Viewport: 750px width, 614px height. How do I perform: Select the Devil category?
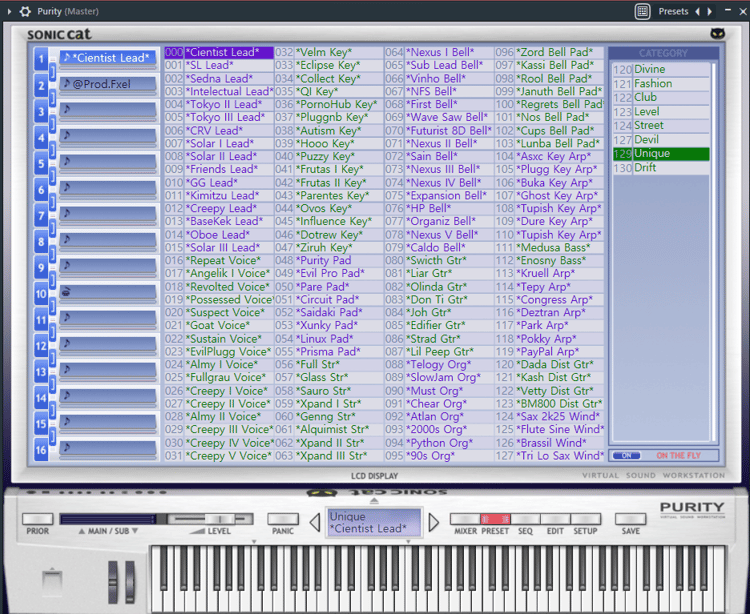click(661, 140)
